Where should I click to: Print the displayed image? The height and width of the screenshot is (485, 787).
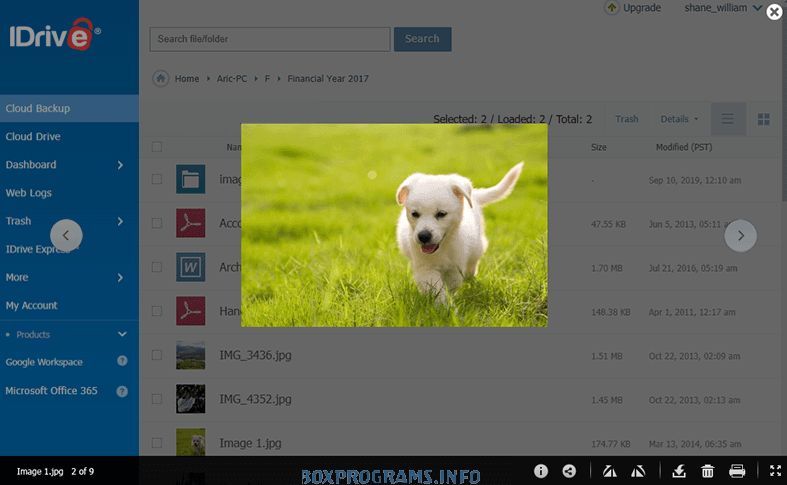tap(737, 471)
